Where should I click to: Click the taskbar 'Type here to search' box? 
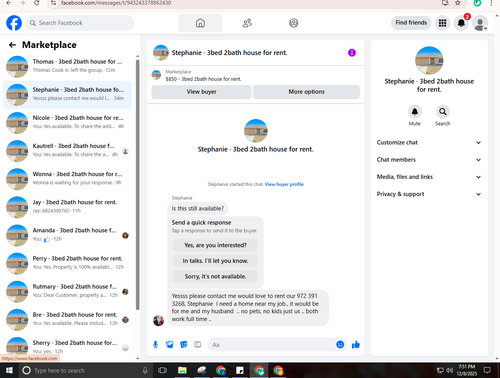(x=85, y=370)
